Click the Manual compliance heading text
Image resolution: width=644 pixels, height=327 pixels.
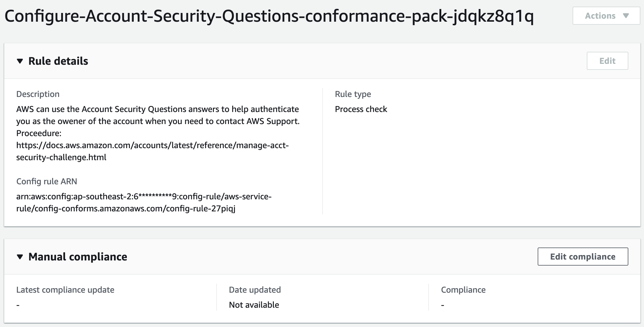pyautogui.click(x=78, y=257)
